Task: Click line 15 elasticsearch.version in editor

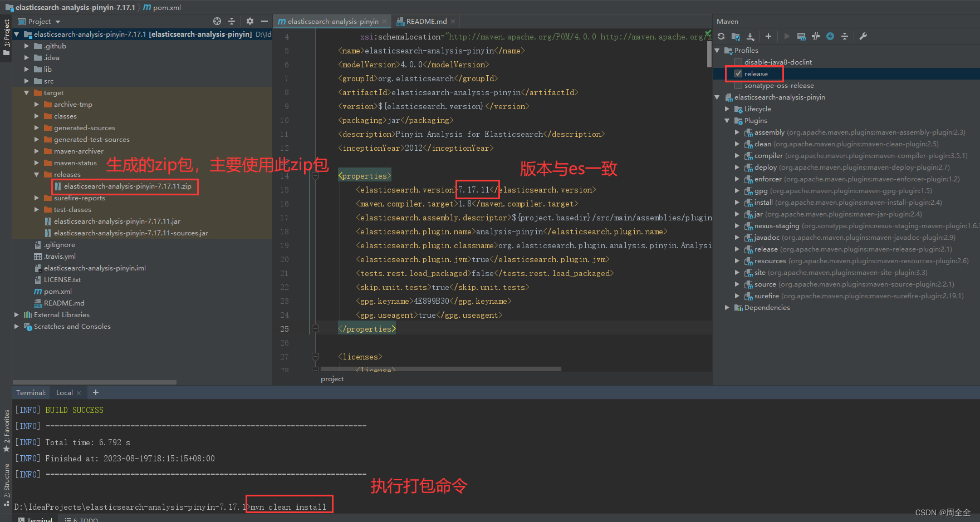Action: click(x=476, y=190)
